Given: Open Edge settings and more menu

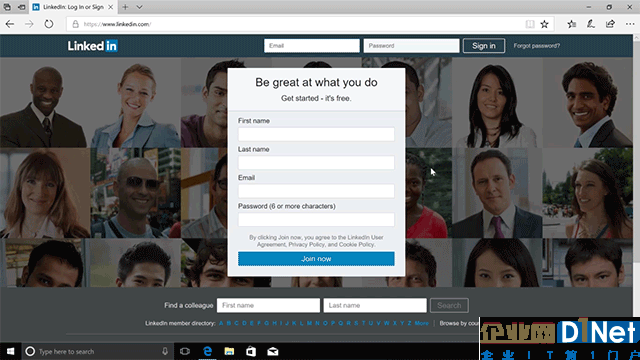Looking at the screenshot, I should click(630, 24).
